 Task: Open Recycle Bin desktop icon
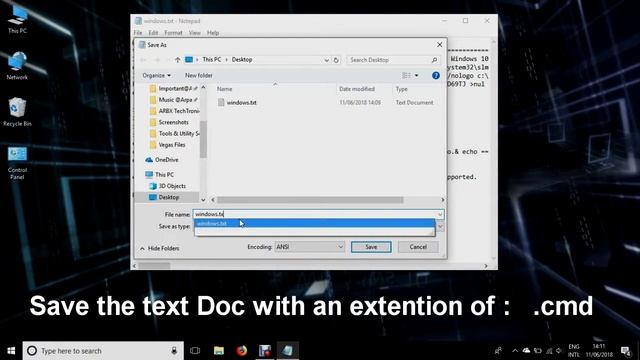pyautogui.click(x=17, y=111)
